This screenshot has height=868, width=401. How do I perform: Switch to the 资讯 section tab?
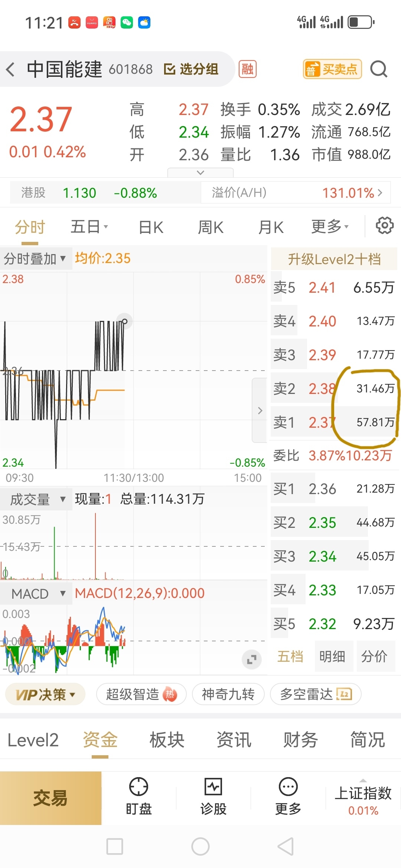click(x=234, y=740)
